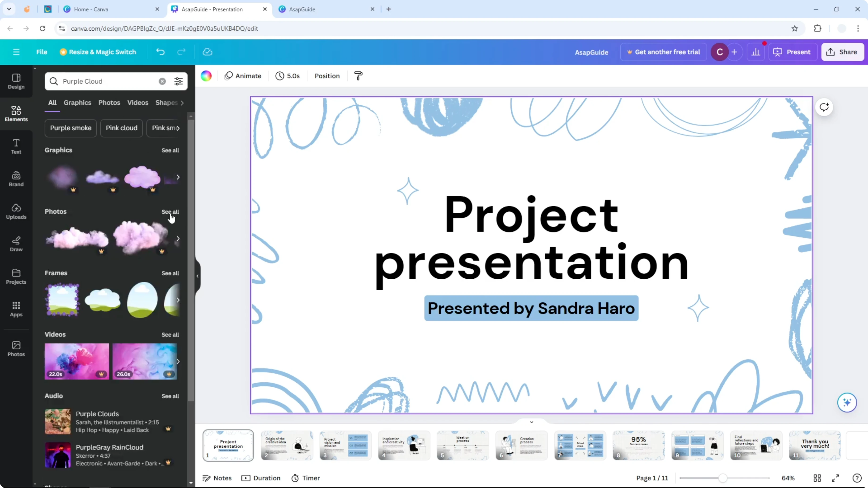Open the Brand panel
This screenshot has height=488, width=868.
[16, 179]
